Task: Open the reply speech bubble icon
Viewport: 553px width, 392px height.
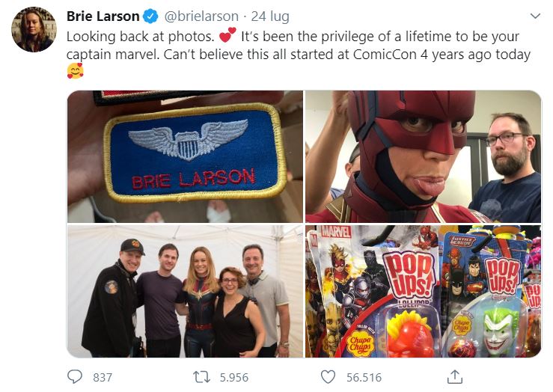Action: [75, 377]
